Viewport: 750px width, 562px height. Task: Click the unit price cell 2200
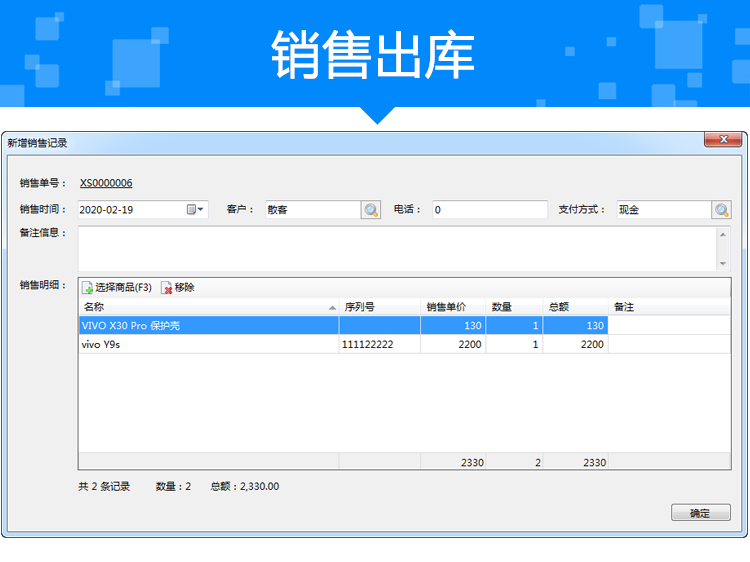(x=453, y=344)
